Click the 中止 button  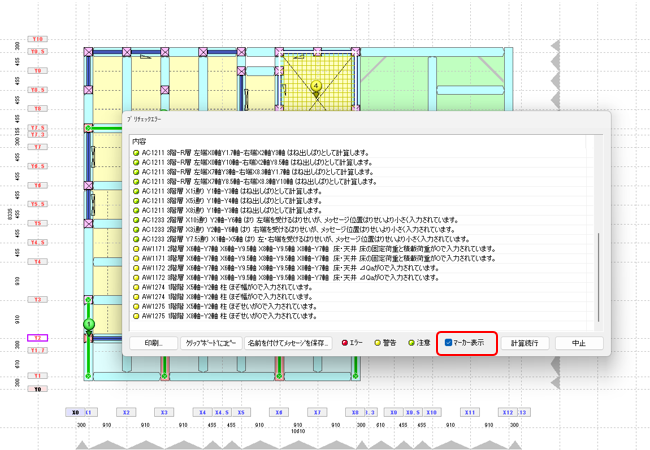579,343
